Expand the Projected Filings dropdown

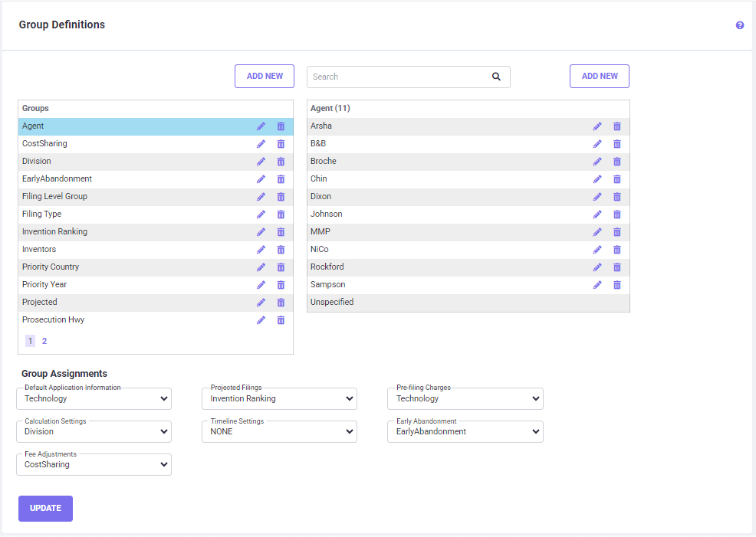(x=279, y=398)
